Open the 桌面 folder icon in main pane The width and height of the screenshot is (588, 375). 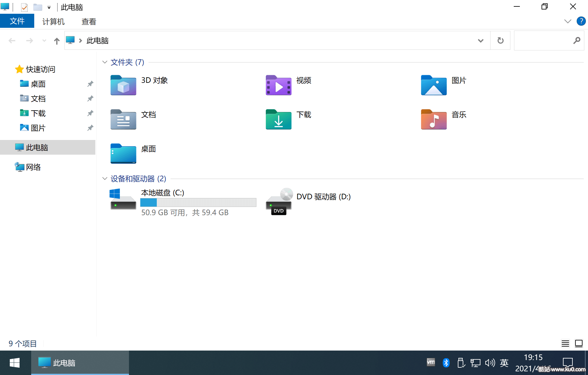123,154
